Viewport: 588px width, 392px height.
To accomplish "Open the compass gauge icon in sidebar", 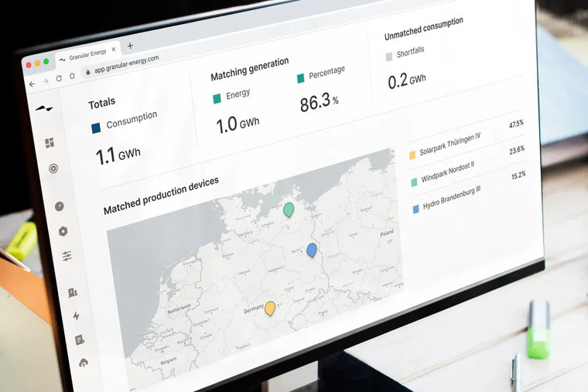I will point(60,206).
